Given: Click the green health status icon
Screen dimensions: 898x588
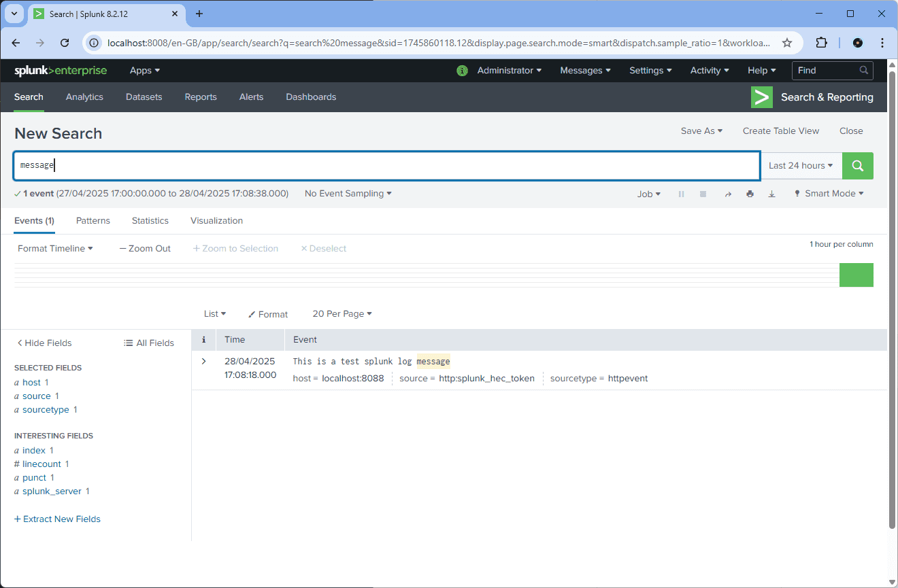Looking at the screenshot, I should [x=463, y=71].
